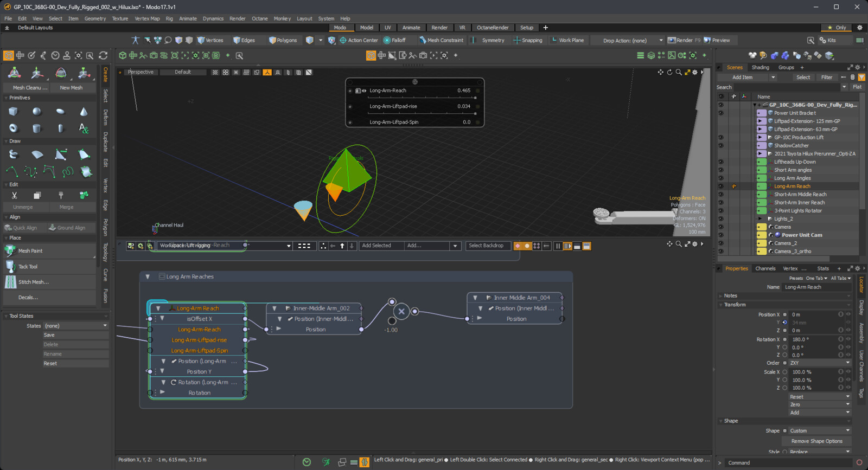
Task: Select the Text primitive tool
Action: (84, 128)
